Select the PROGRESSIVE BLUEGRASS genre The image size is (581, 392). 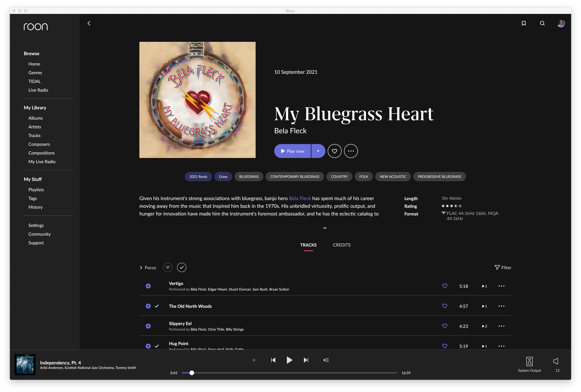click(x=439, y=176)
